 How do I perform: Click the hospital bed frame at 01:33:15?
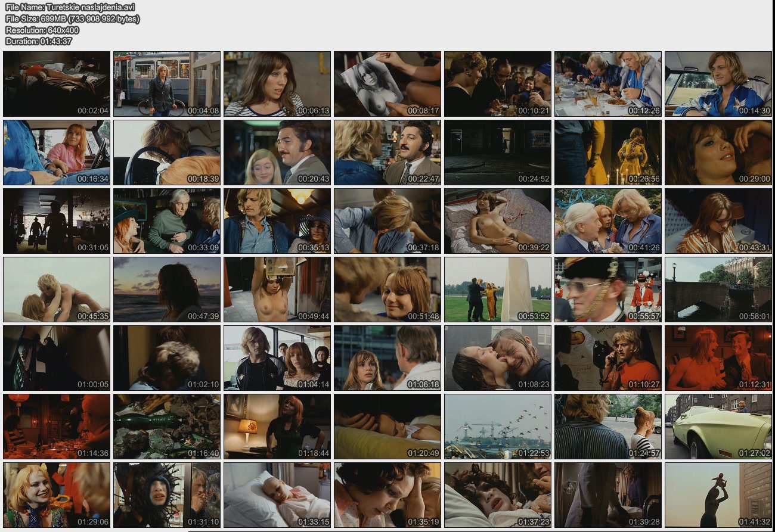(277, 495)
